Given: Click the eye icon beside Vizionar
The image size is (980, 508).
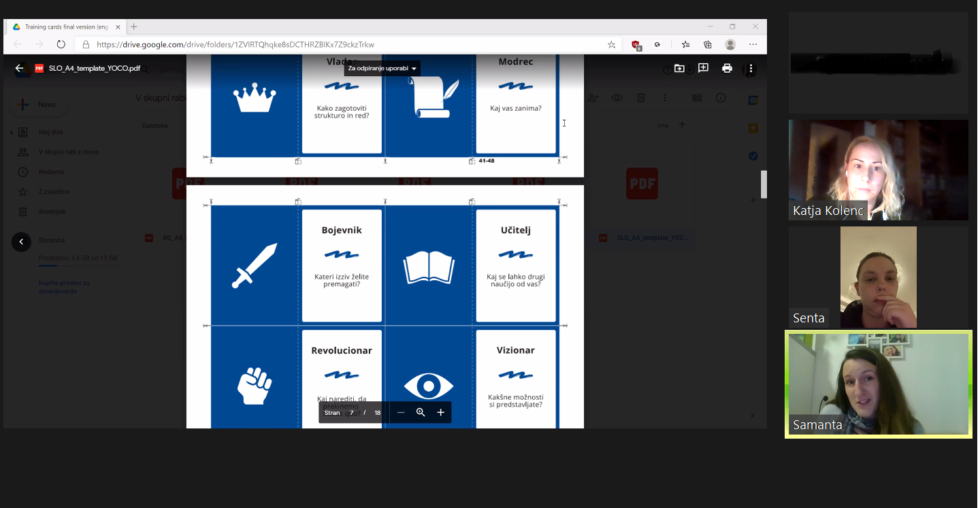Looking at the screenshot, I should 429,386.
